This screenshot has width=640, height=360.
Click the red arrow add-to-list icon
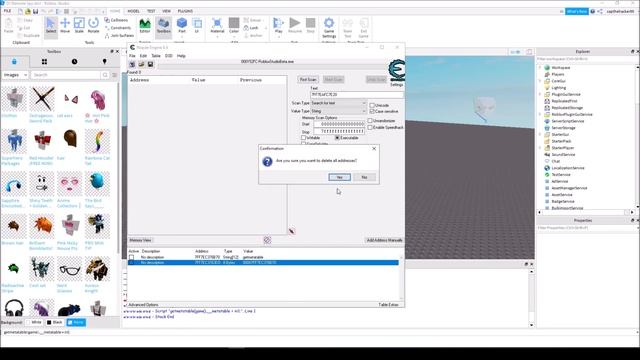click(292, 231)
